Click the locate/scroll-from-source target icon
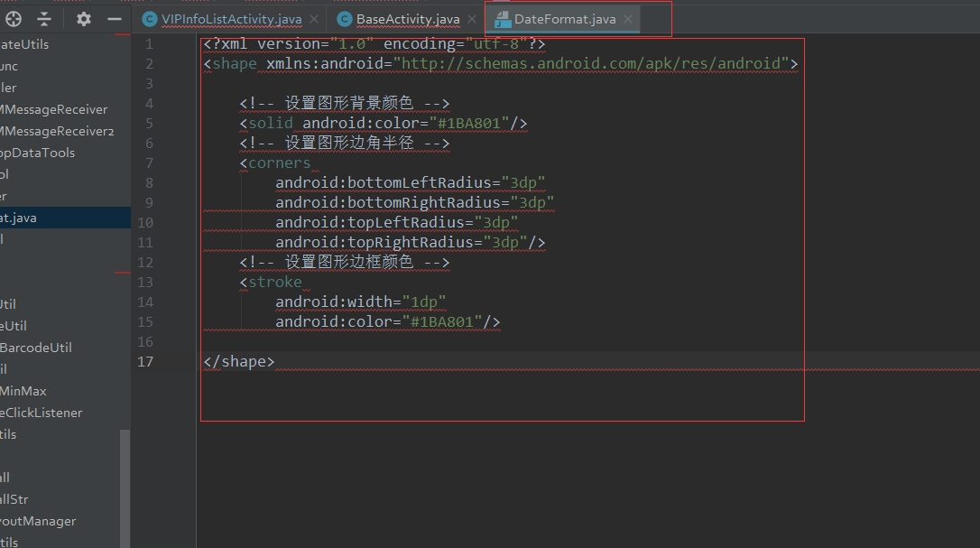Viewport: 980px width, 548px height. point(14,19)
